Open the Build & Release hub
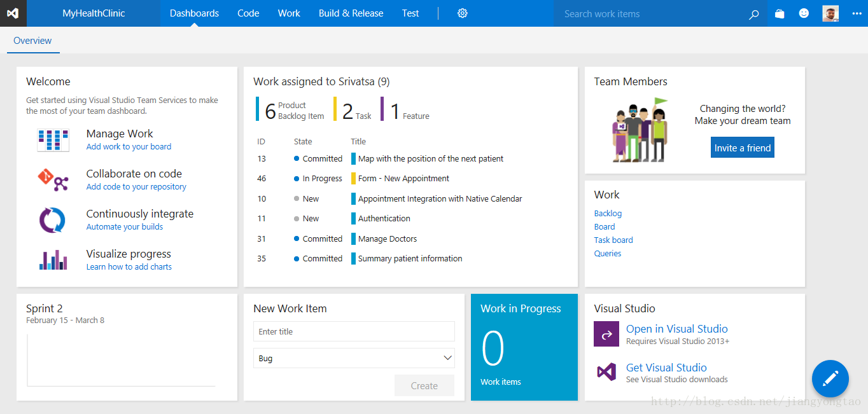 [351, 13]
